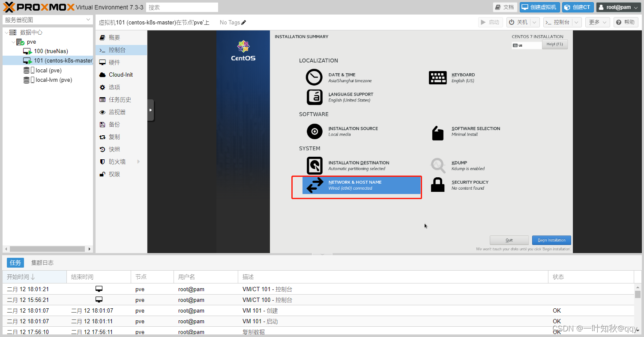Open Installation Source disc icon
This screenshot has width=644, height=337.
click(315, 131)
